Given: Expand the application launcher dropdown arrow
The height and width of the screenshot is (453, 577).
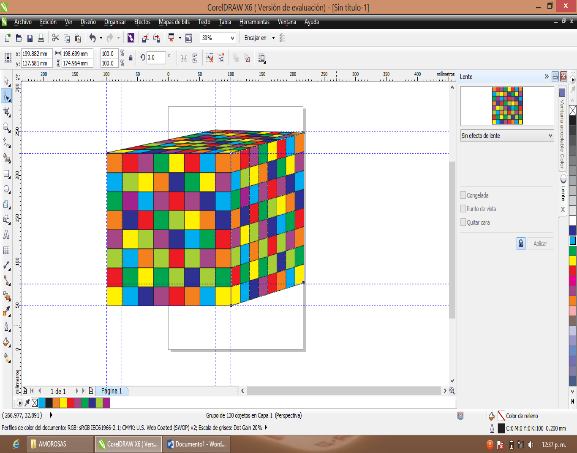Looking at the screenshot, I should coord(180,38).
